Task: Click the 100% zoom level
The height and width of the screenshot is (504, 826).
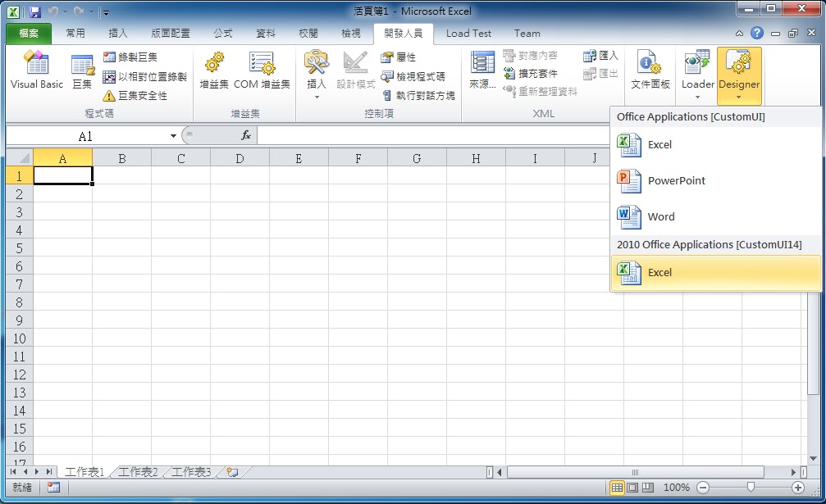Action: pos(677,488)
